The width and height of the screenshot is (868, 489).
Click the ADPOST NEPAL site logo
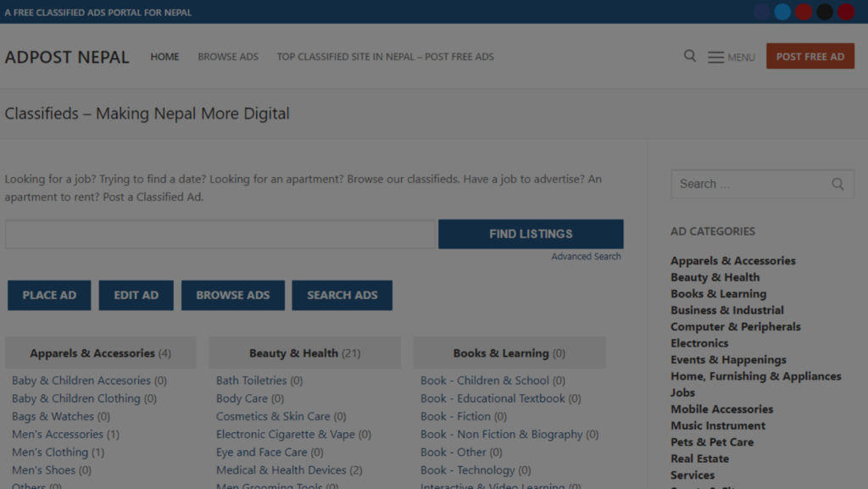point(66,57)
